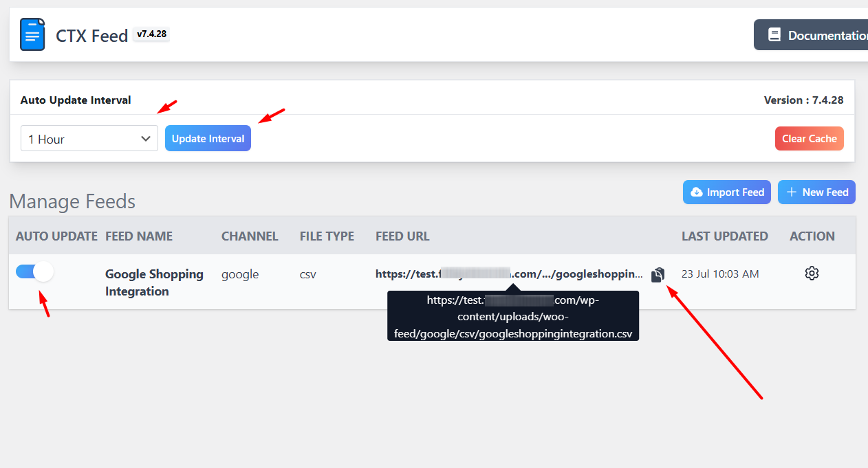Disable auto update for Google Shopping Integration
Image resolution: width=868 pixels, height=468 pixels.
pyautogui.click(x=34, y=271)
